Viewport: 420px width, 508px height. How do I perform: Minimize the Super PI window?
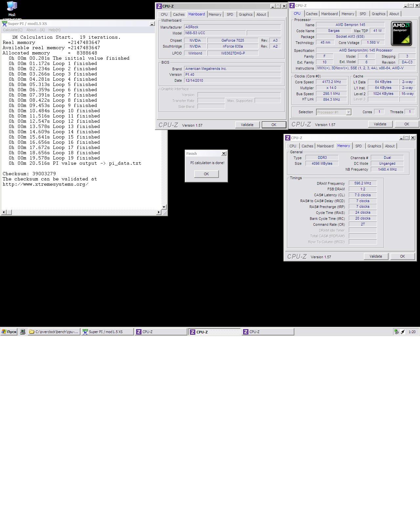152,24
